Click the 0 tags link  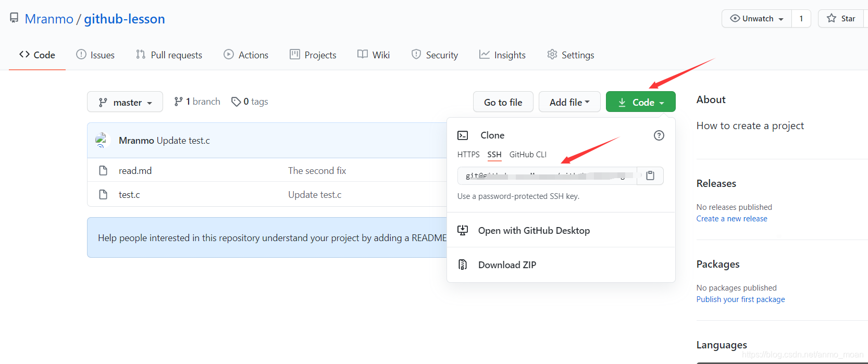tap(250, 102)
